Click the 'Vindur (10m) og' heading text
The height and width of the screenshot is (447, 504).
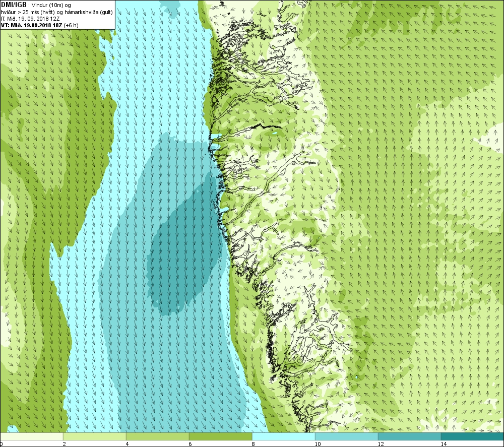(51, 6)
